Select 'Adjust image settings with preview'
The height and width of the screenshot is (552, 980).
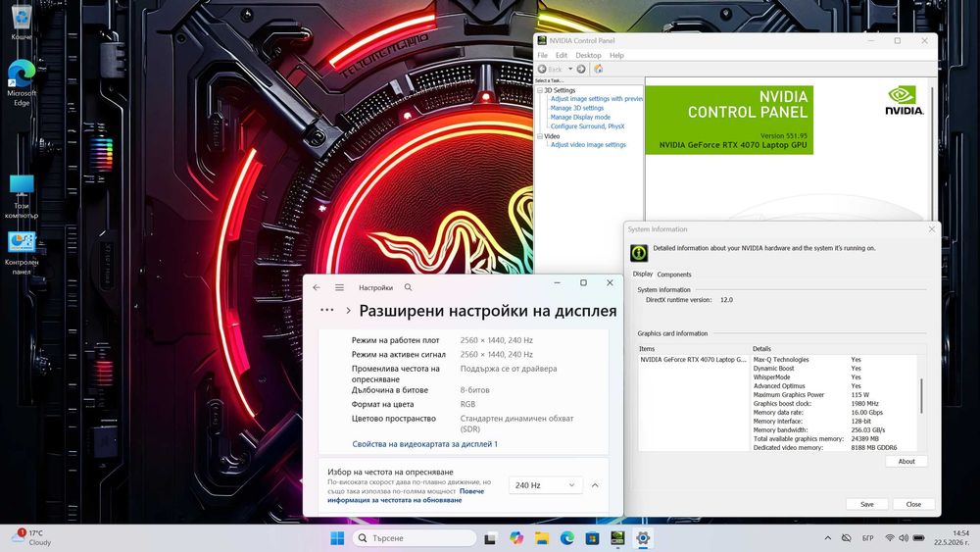tap(596, 99)
